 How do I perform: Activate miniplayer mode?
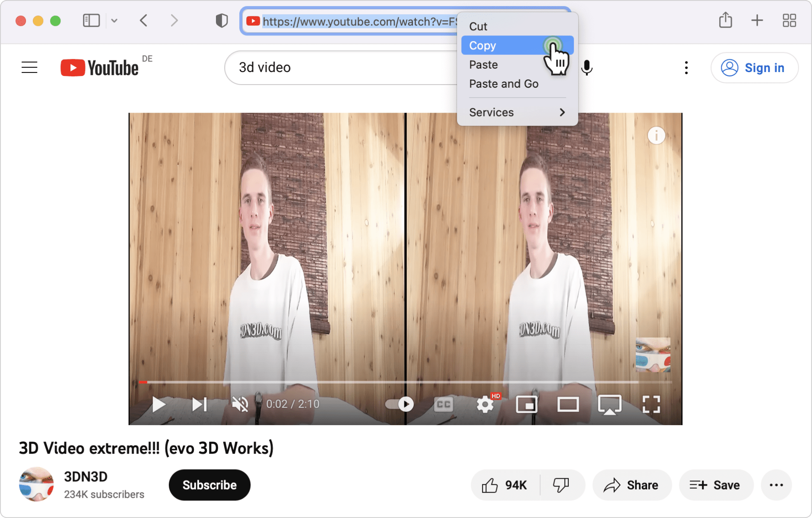click(x=527, y=404)
